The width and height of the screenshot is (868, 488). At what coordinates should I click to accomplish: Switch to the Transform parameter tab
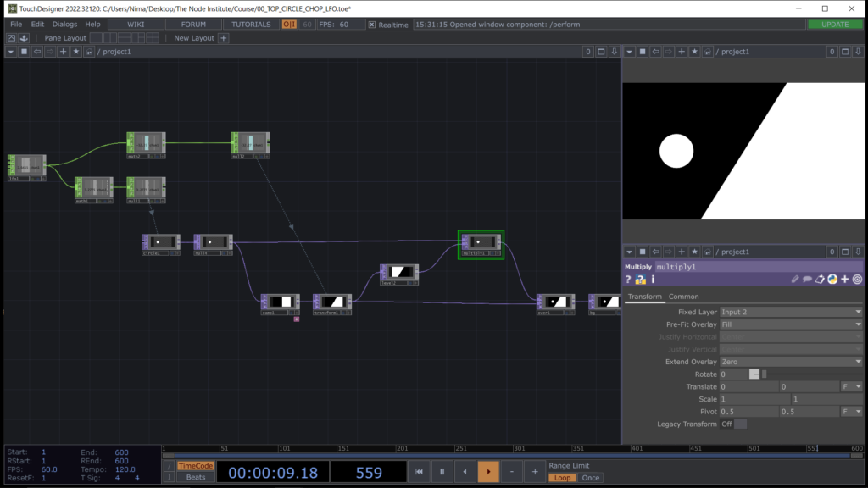point(645,297)
